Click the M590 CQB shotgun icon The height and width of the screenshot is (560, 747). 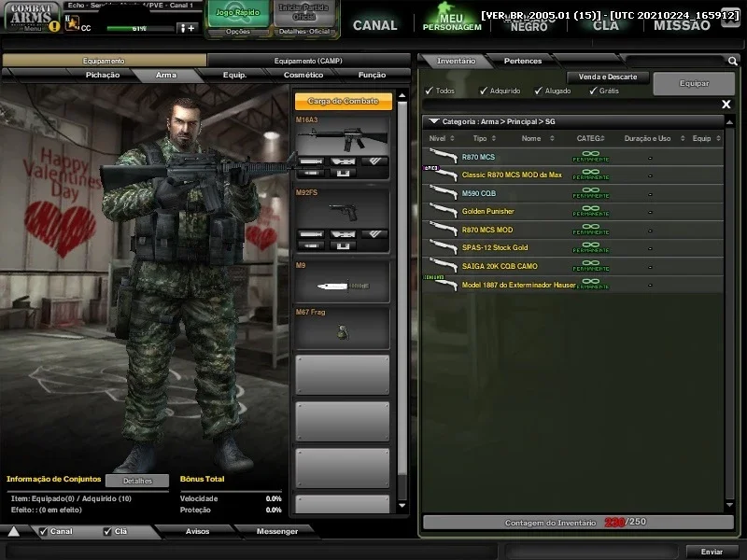click(443, 192)
